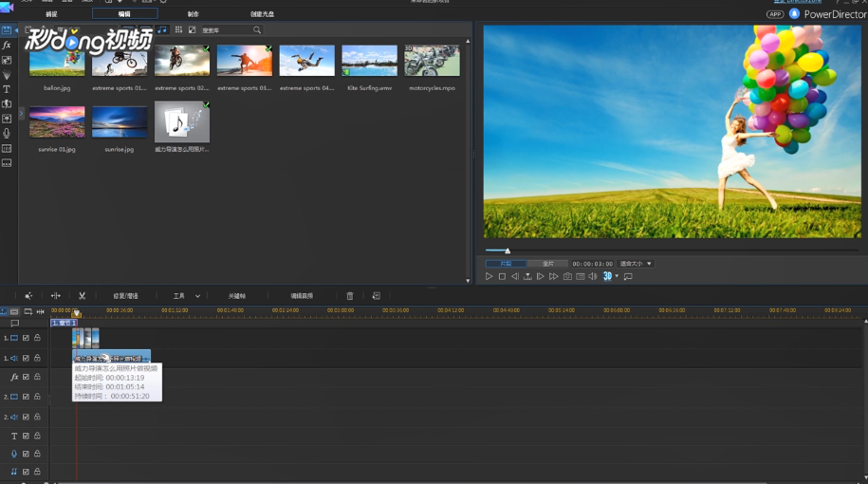Image resolution: width=868 pixels, height=484 pixels.
Task: Click the scissors trim icon
Action: (x=82, y=296)
